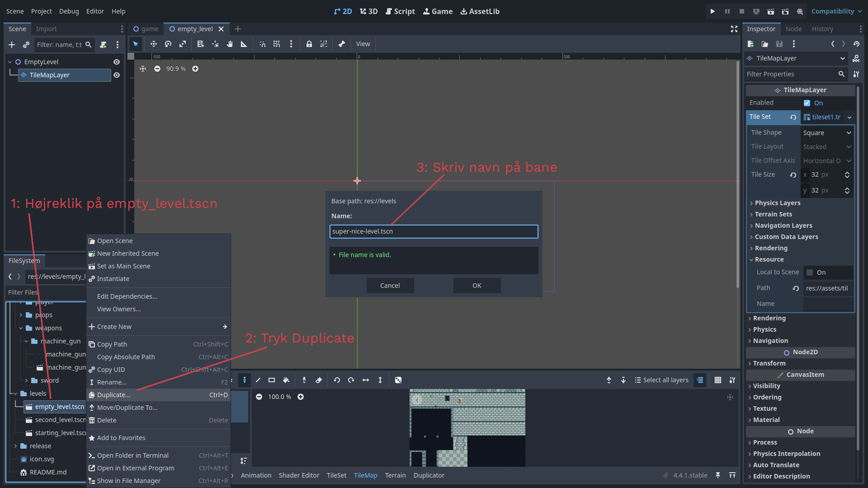This screenshot has height=488, width=868.
Task: Choose Duplicate... from the context menu
Action: (x=113, y=395)
